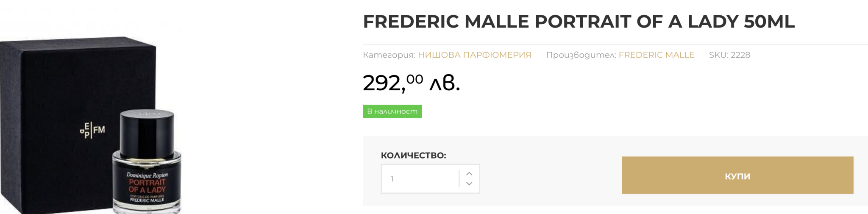Click the red Portrait of a Lady bottle label
This screenshot has height=214, width=868.
(x=147, y=186)
